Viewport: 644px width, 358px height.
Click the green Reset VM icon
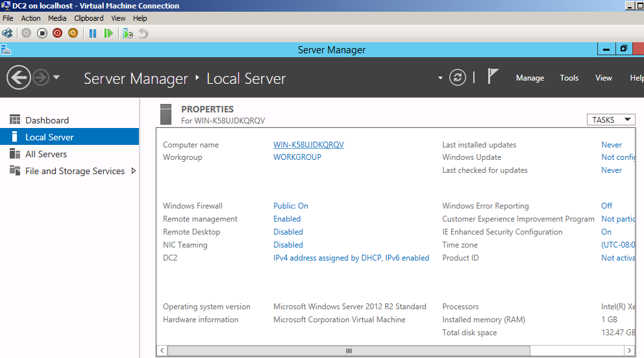coord(108,33)
